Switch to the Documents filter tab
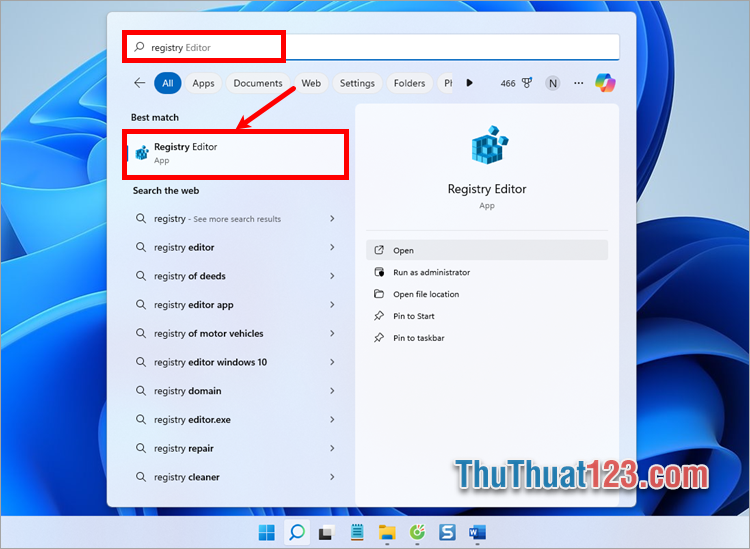Screen dimensions: 750x549 tap(258, 83)
